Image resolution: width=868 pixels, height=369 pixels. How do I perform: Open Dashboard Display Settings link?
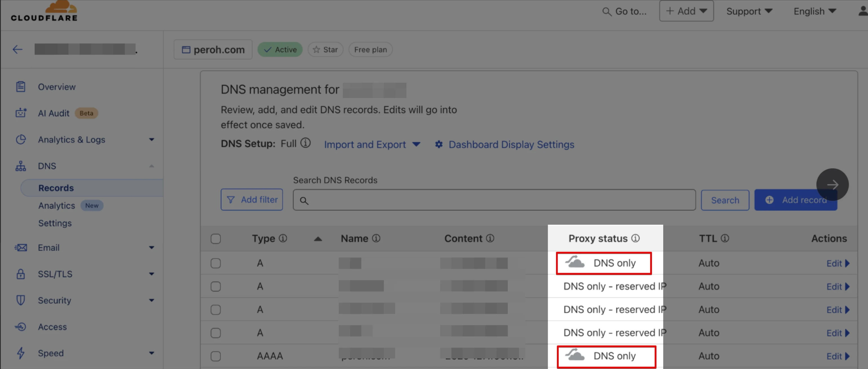504,144
